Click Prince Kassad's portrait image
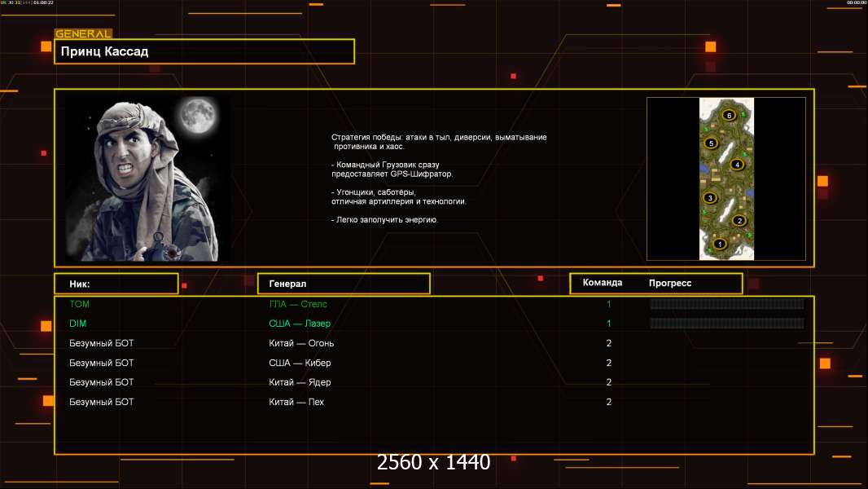The height and width of the screenshot is (489, 868). (x=147, y=179)
